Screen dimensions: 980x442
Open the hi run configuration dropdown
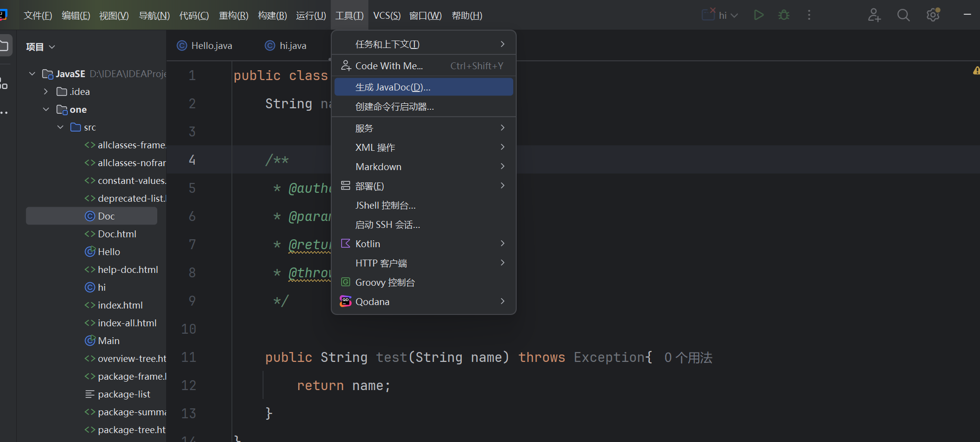pos(720,15)
